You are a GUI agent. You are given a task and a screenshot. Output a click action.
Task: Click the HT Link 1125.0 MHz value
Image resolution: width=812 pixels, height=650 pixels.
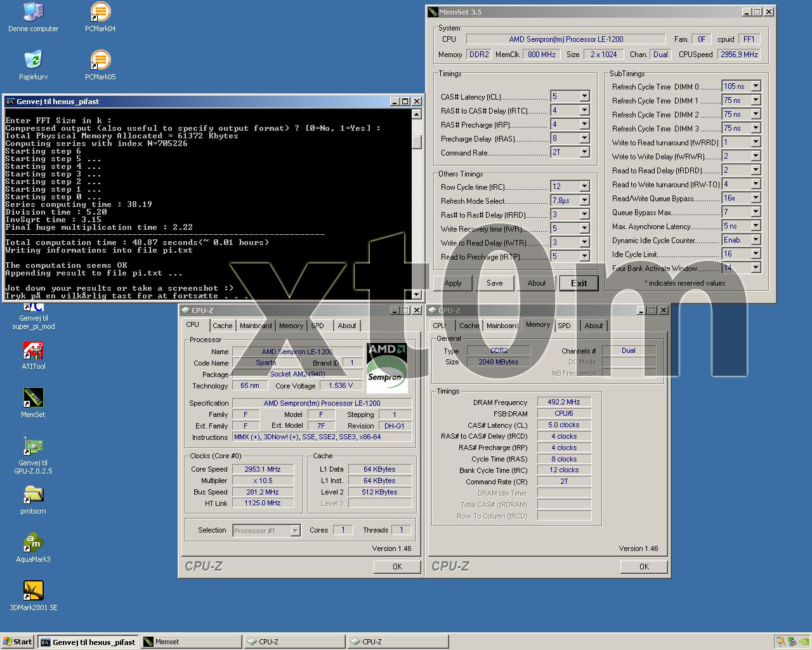click(263, 503)
